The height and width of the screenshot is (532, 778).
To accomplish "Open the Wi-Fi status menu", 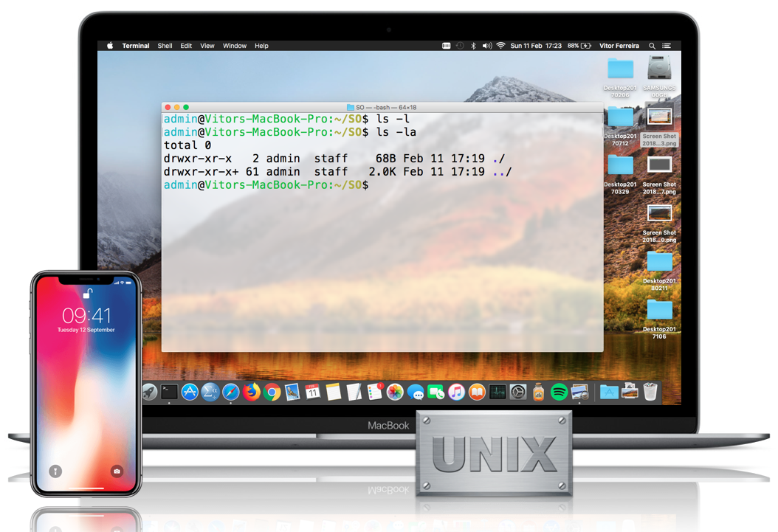I will pos(500,46).
